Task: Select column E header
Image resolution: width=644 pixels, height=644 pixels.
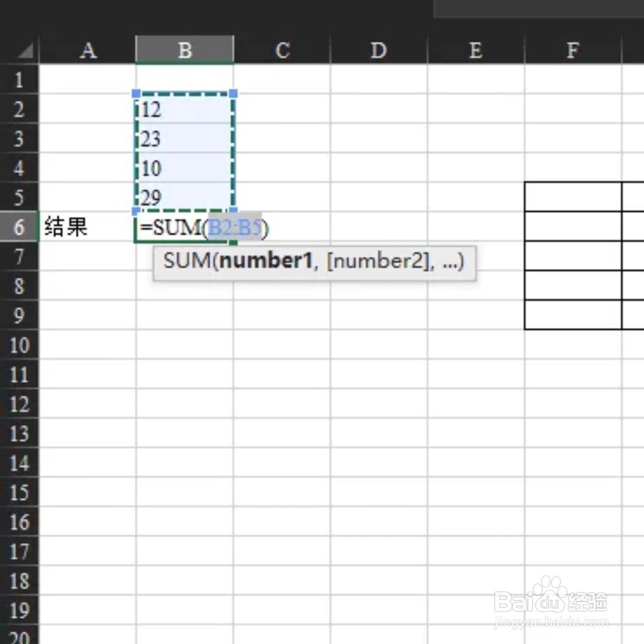Action: (x=476, y=49)
